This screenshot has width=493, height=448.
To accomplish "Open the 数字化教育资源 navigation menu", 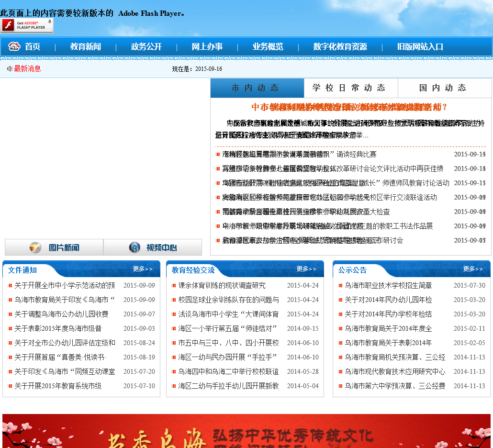I will tap(340, 46).
